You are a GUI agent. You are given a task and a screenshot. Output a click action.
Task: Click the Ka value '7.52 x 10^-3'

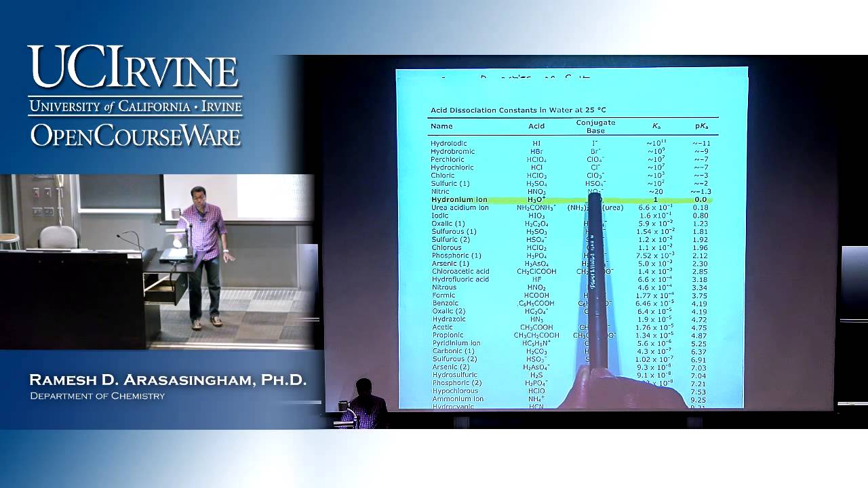(x=655, y=256)
